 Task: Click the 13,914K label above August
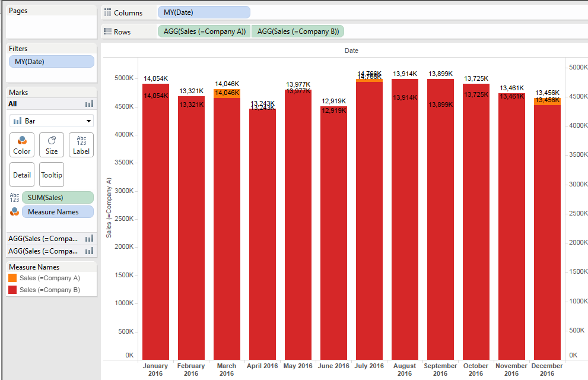click(405, 74)
